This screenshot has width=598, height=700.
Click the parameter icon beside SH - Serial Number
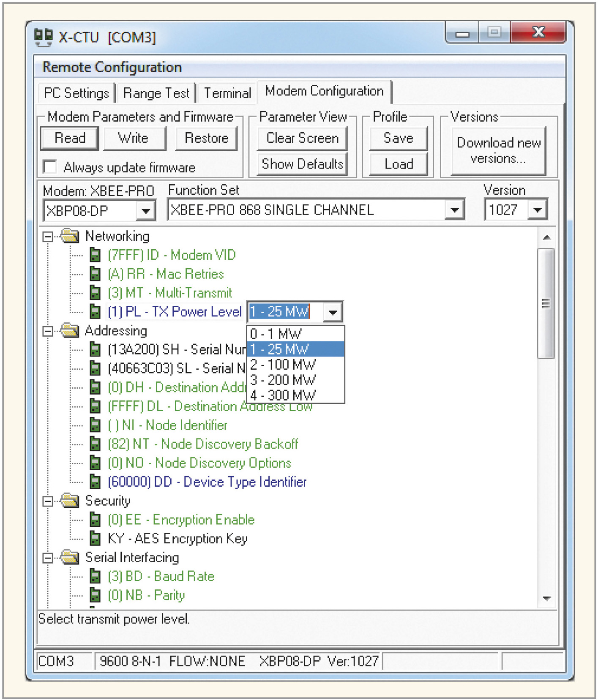[x=96, y=350]
